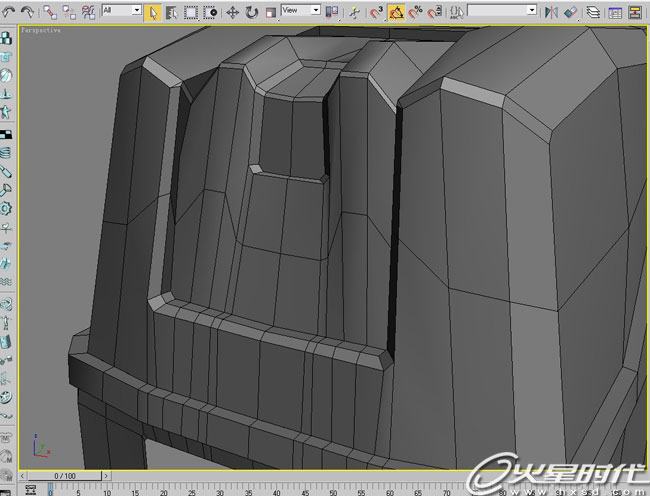
Task: Click the Create Cloth Collection icon
Action: pos(6,57)
